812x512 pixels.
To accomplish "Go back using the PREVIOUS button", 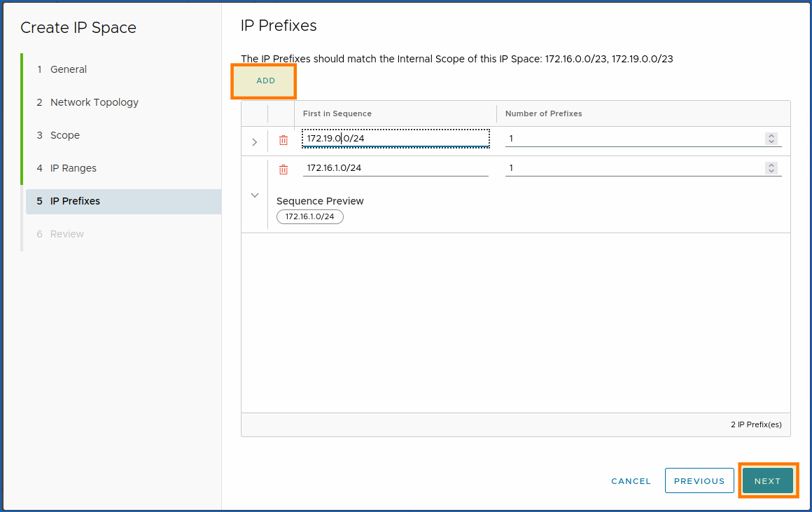I will [699, 480].
